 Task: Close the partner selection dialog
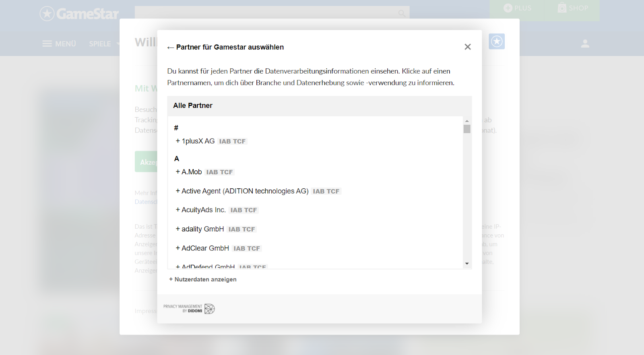click(467, 47)
